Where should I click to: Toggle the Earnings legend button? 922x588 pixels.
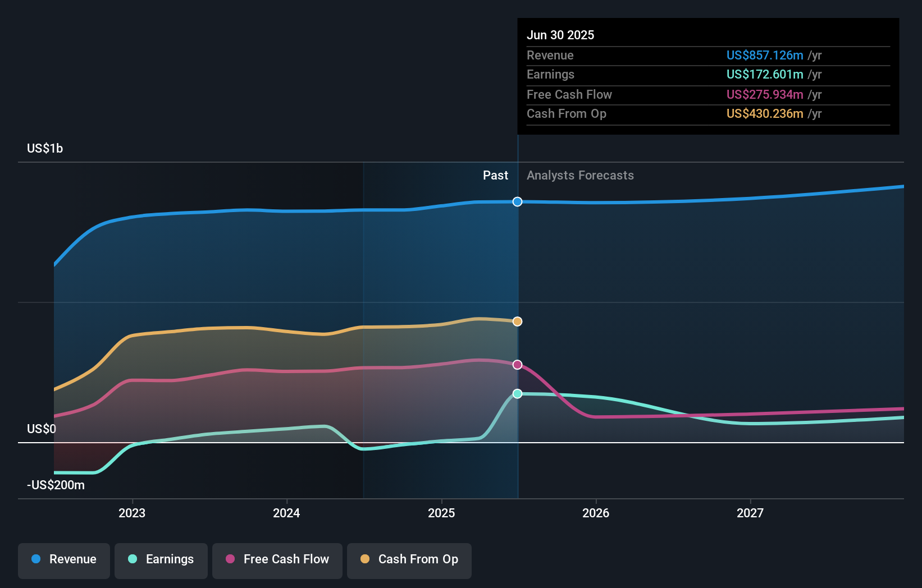[161, 561]
